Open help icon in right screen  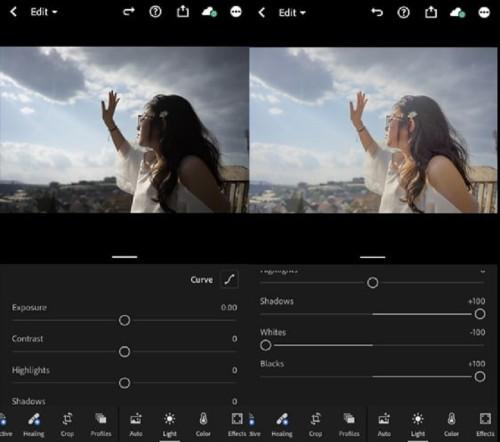coord(404,13)
